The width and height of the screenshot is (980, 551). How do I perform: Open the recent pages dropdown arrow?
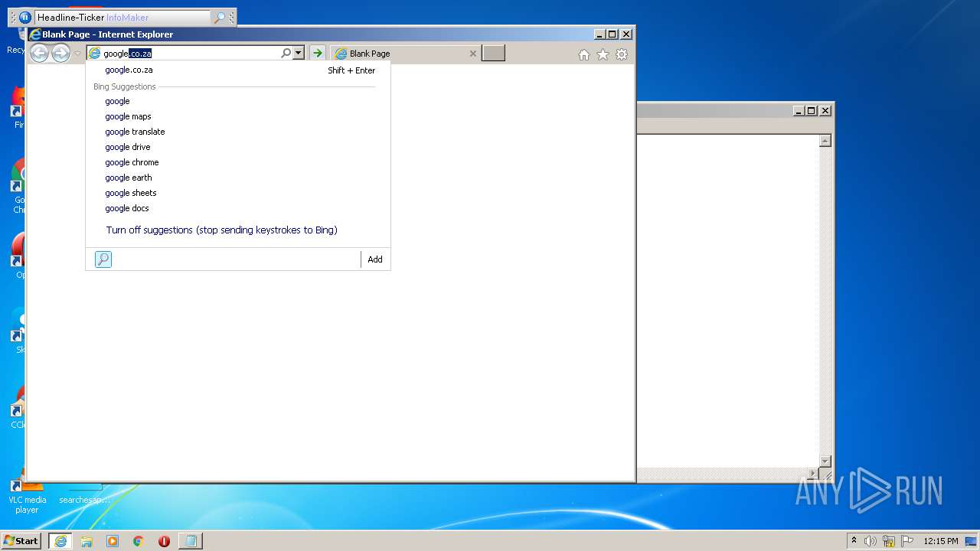[77, 54]
